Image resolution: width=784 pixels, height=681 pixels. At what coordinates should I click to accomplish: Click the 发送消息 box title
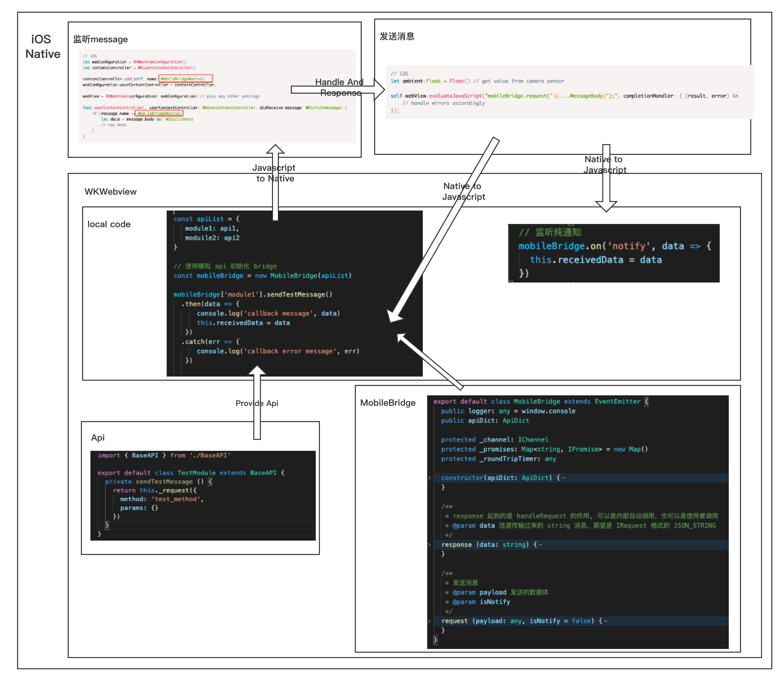point(397,36)
